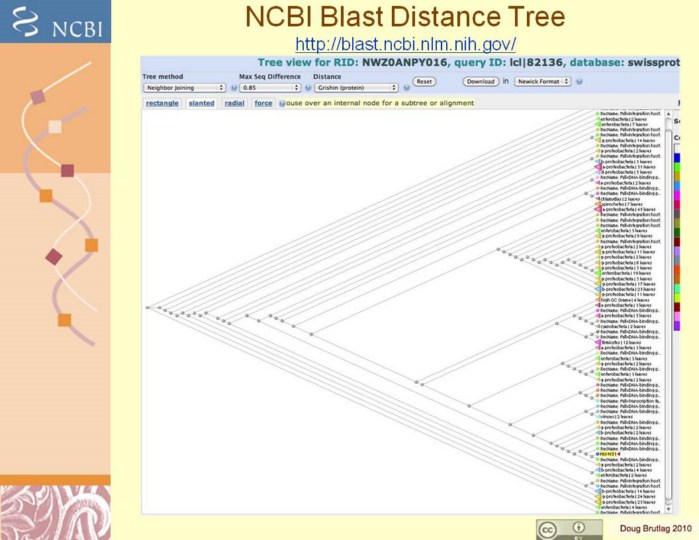
Task: Click the tree root node
Action: point(147,307)
